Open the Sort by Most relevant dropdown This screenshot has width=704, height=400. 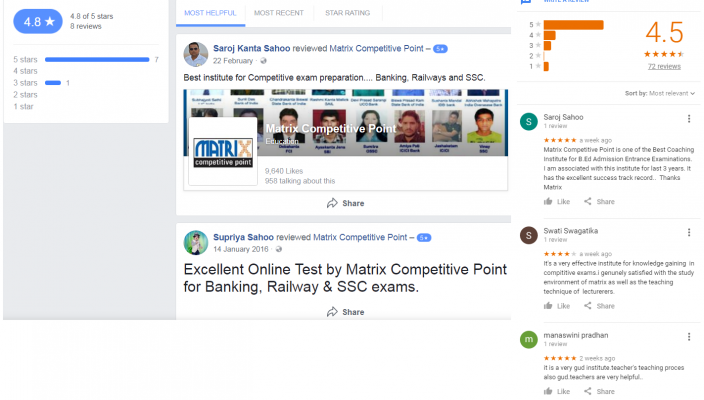(x=660, y=93)
